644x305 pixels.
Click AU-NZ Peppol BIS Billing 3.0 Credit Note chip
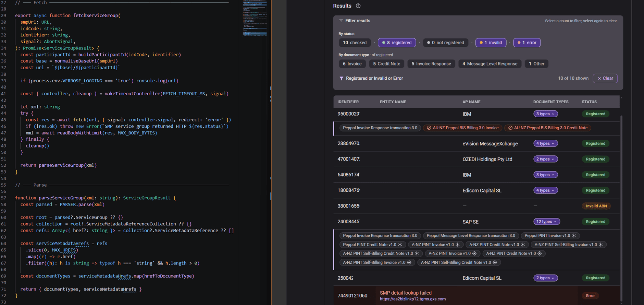[548, 128]
